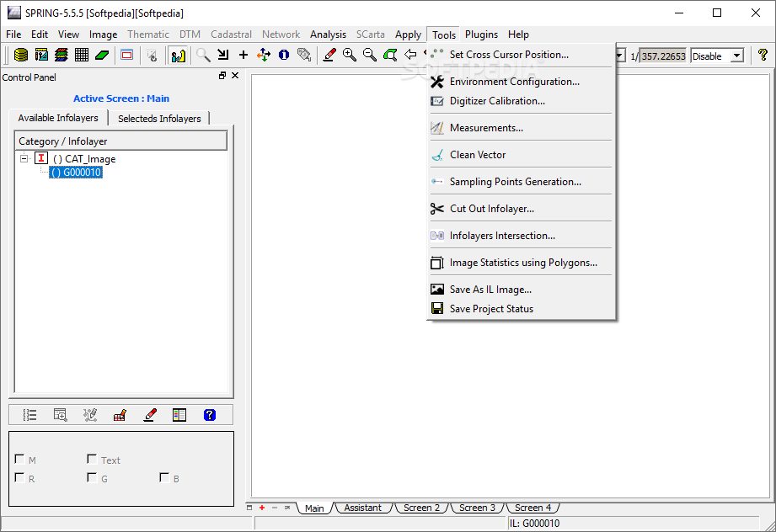This screenshot has height=532, width=776.
Task: Click the red plus icon near screen tabs
Action: [262, 508]
